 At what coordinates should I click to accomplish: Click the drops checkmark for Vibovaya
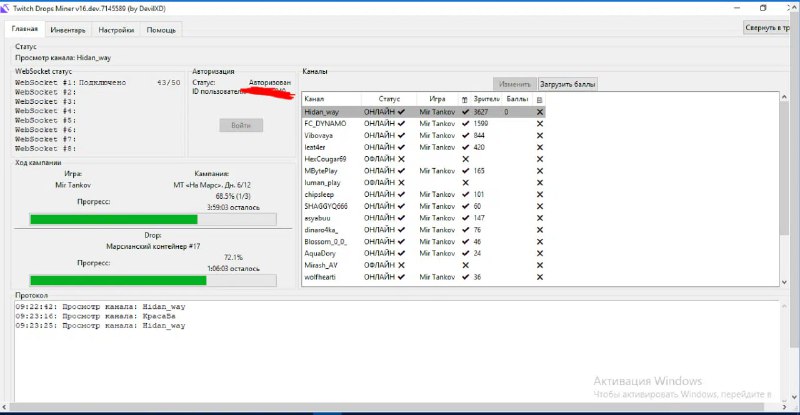pos(465,135)
